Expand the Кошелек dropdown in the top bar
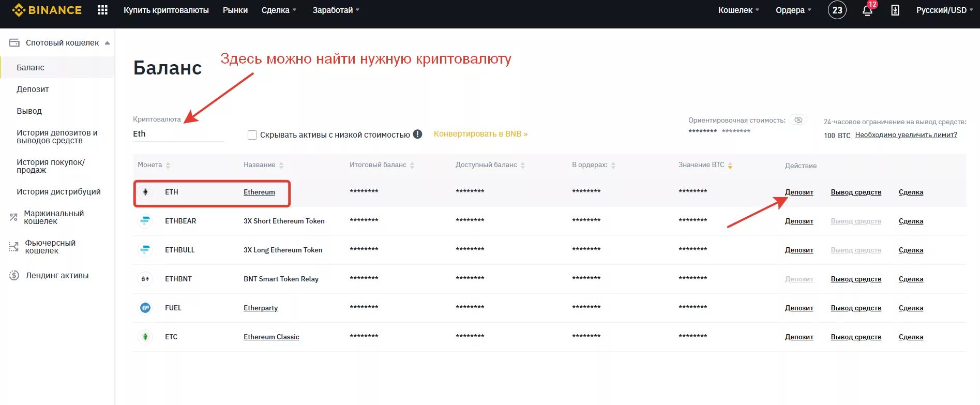 click(738, 10)
